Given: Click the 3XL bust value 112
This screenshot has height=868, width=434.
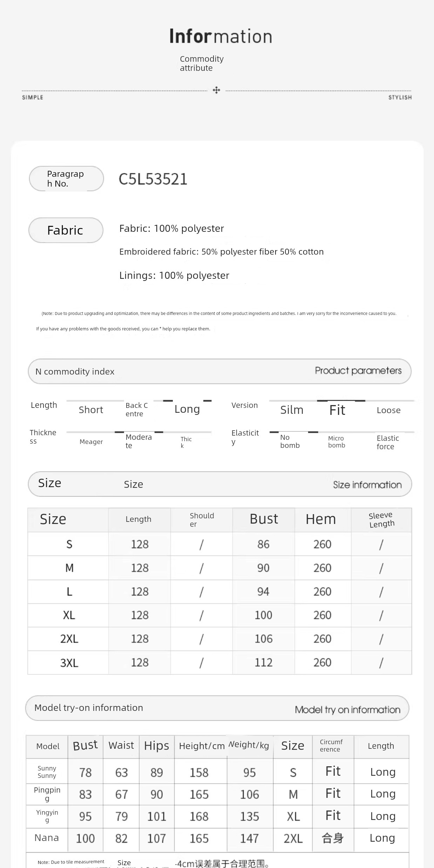Looking at the screenshot, I should [x=263, y=662].
